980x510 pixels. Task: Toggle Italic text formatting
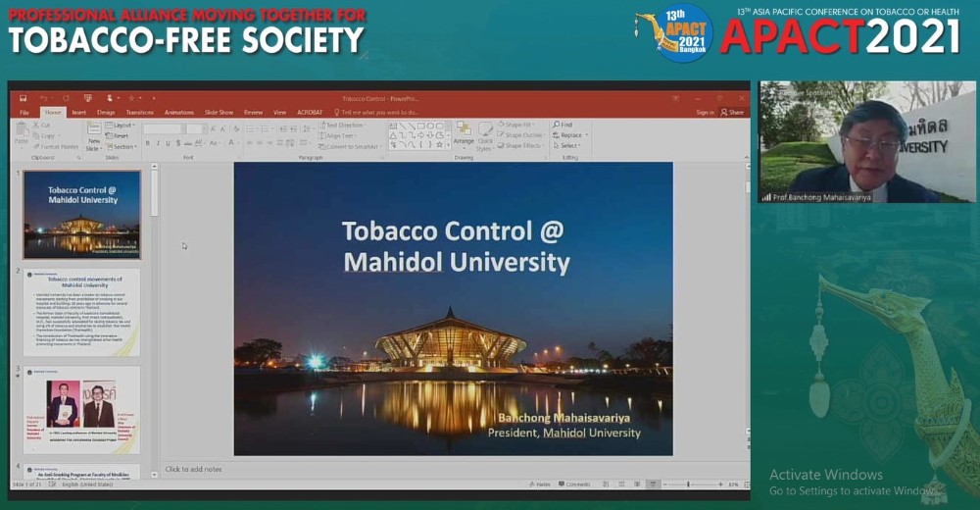[157, 143]
